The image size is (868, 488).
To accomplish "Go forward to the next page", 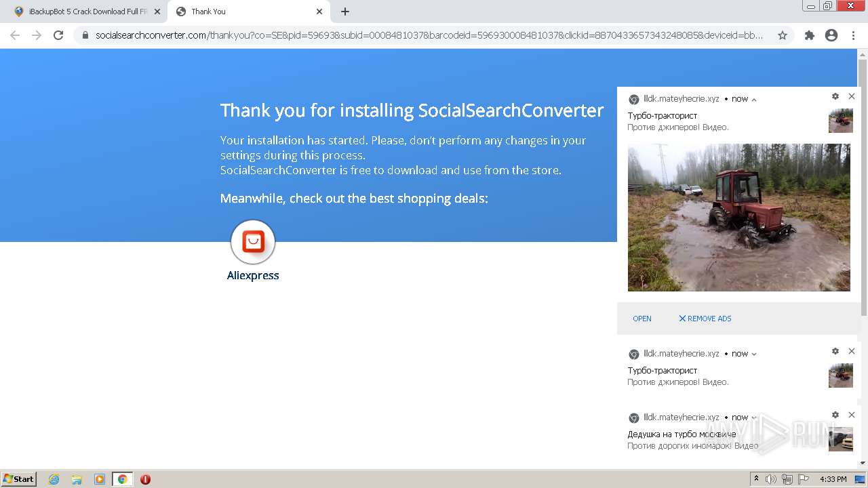I will pos(37,35).
